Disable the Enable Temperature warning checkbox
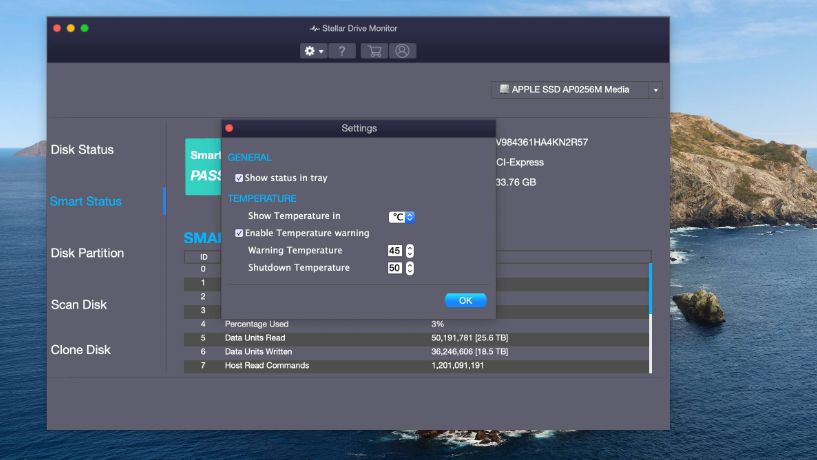 [x=239, y=233]
